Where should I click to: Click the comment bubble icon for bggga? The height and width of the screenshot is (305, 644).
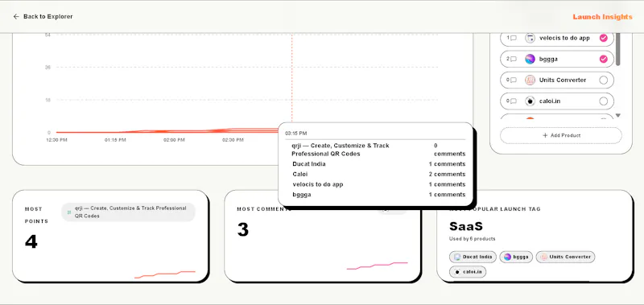[x=514, y=59]
